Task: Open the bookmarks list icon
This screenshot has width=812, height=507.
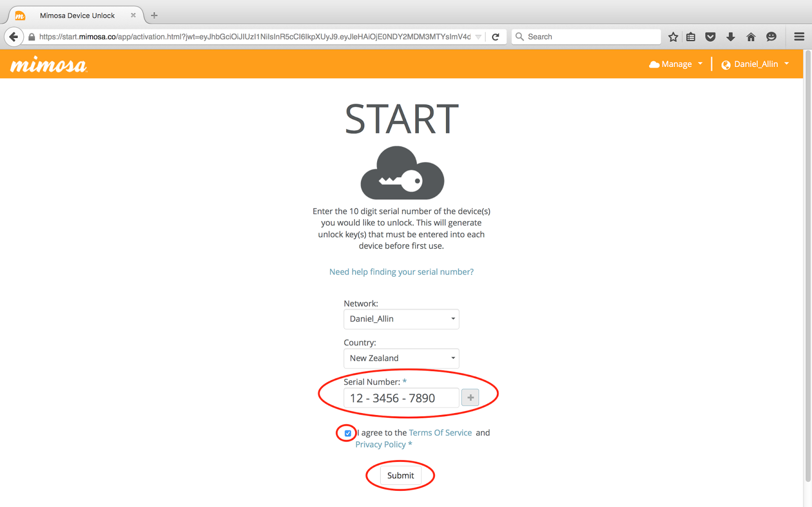Action: pos(691,37)
